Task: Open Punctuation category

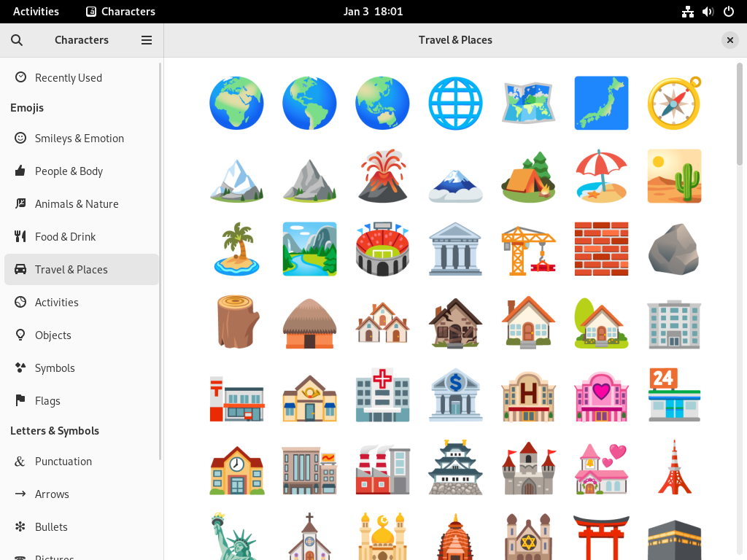Action: point(82,462)
